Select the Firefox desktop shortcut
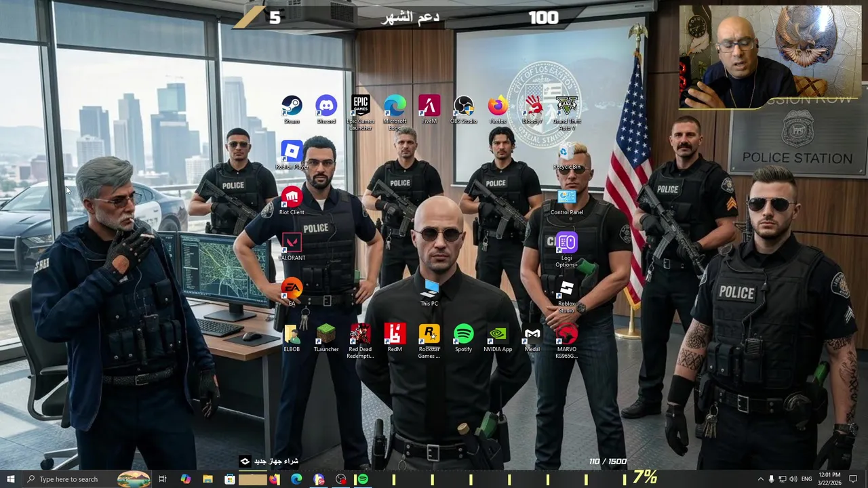This screenshot has height=488, width=868. [498, 110]
